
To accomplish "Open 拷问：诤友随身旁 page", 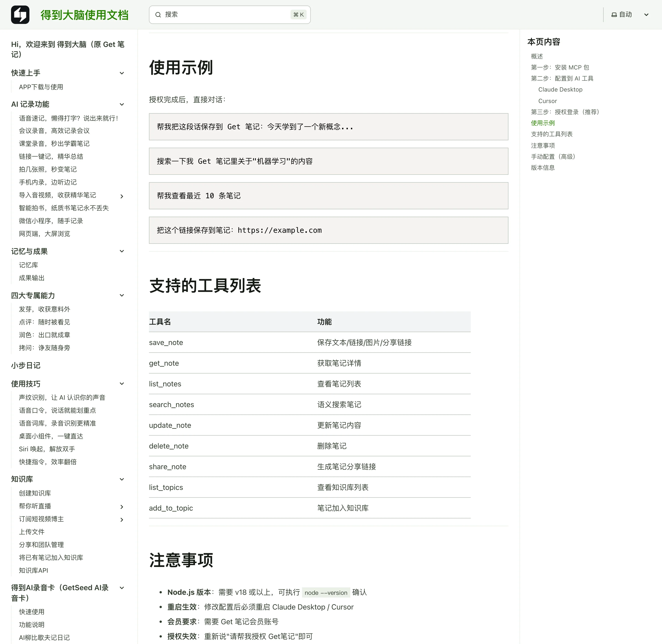I will [x=45, y=347].
